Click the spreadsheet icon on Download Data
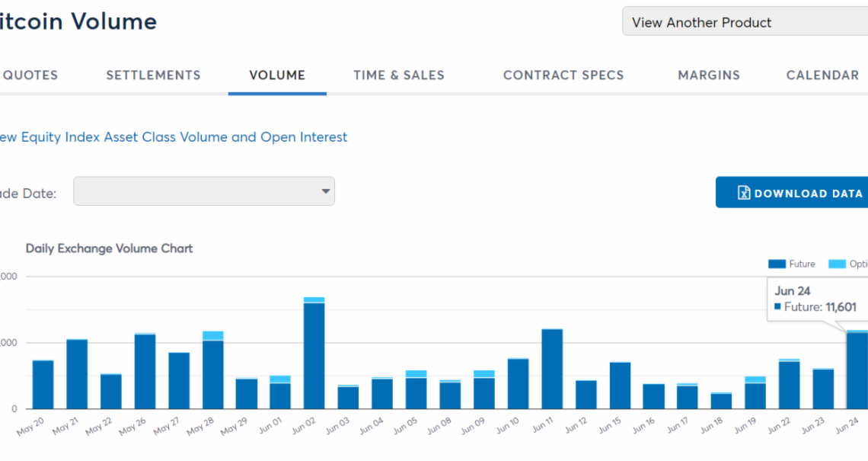The width and height of the screenshot is (868, 461). click(744, 193)
